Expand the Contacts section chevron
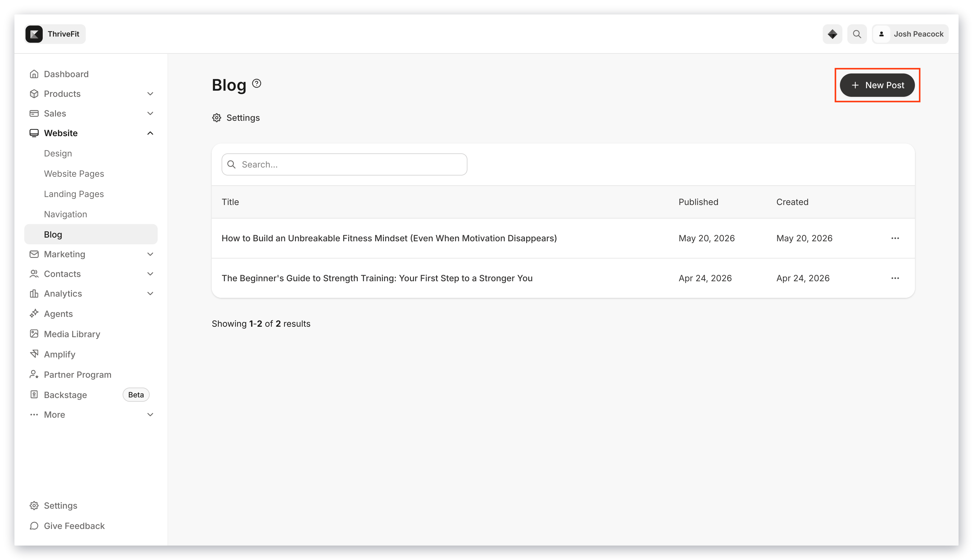The image size is (973, 560). point(150,274)
